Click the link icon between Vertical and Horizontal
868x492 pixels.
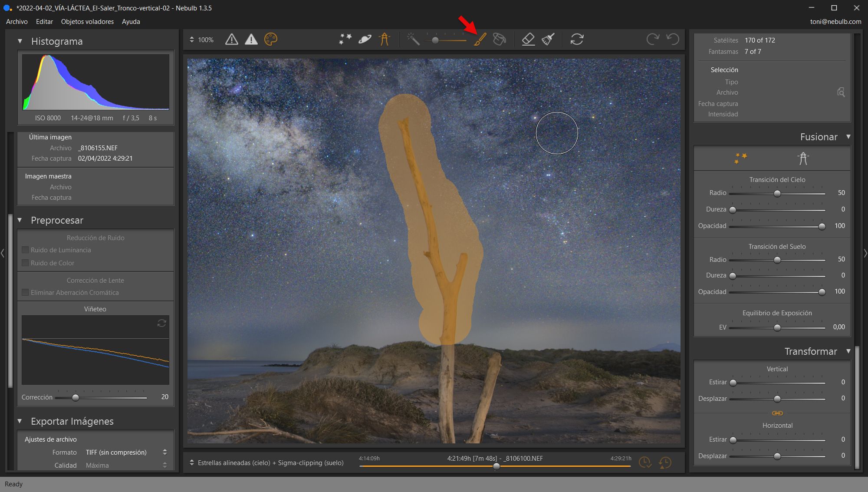pos(777,413)
